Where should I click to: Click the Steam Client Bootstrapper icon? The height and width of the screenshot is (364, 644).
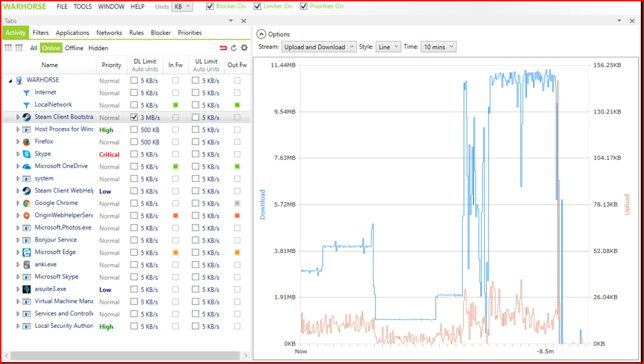[x=27, y=117]
